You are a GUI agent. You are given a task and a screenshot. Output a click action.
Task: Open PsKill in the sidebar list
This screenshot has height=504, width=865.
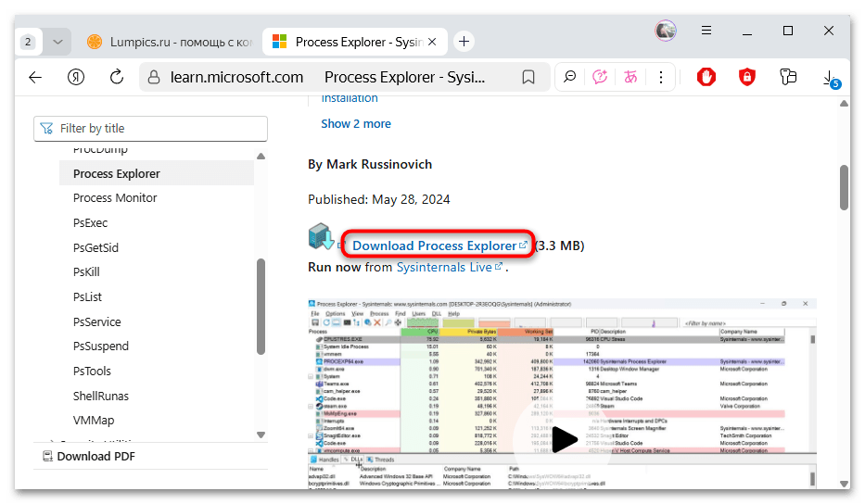(86, 272)
